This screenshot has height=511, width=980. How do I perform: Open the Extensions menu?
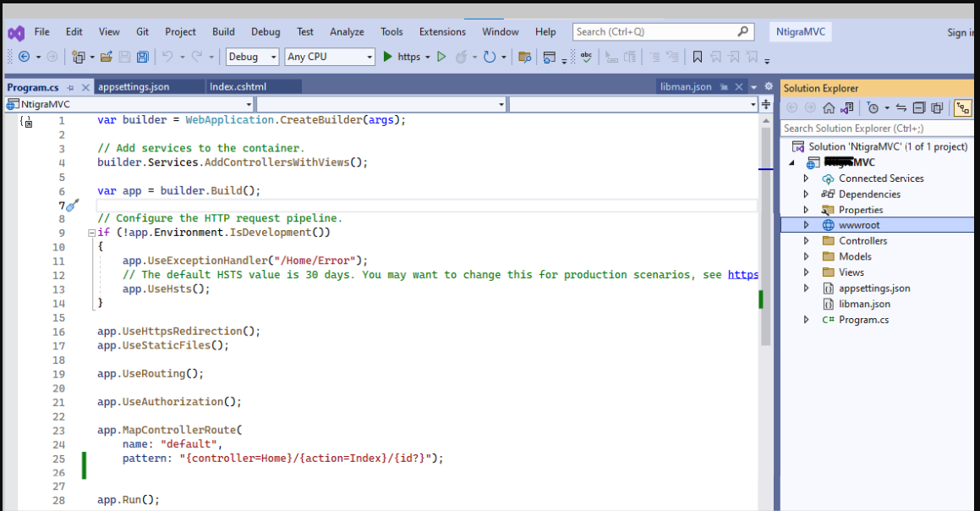pos(442,32)
